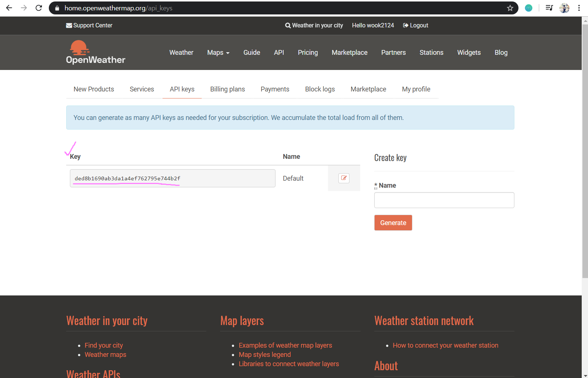The image size is (588, 378).
Task: Reload the page with the refresh icon
Action: tap(39, 8)
